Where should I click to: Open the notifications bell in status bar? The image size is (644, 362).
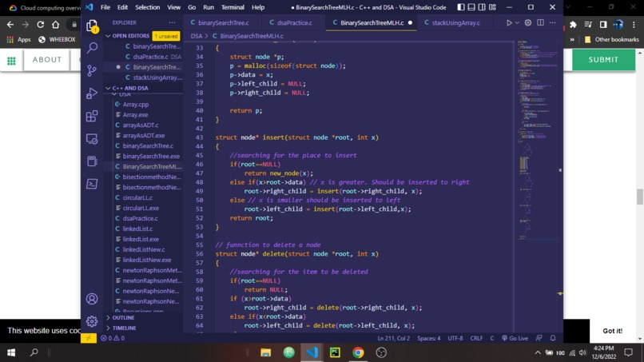[x=553, y=338]
